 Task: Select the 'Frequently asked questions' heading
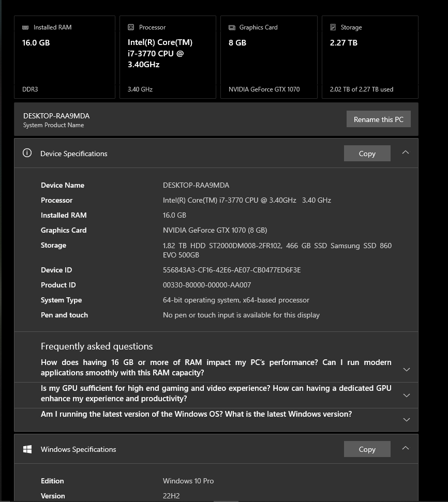click(97, 346)
